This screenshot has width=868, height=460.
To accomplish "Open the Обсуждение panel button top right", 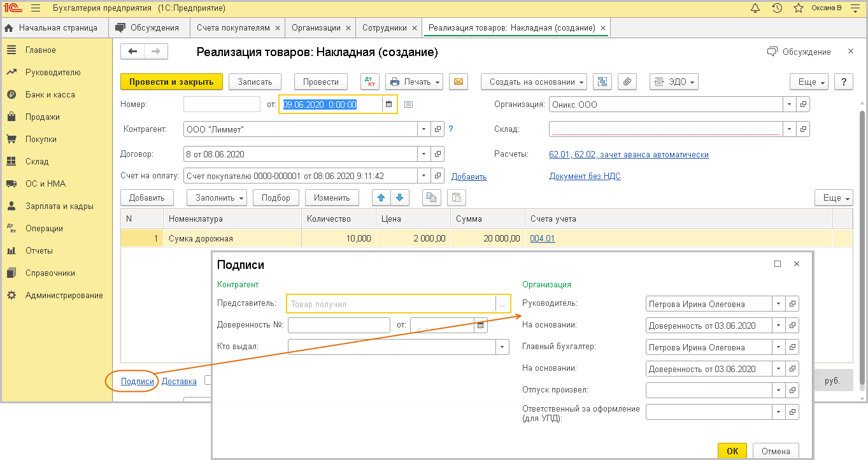I will (x=799, y=52).
